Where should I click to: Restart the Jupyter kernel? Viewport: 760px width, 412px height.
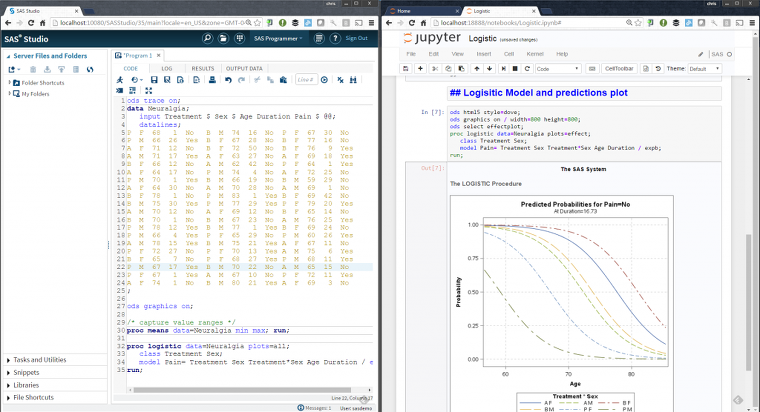[x=526, y=68]
